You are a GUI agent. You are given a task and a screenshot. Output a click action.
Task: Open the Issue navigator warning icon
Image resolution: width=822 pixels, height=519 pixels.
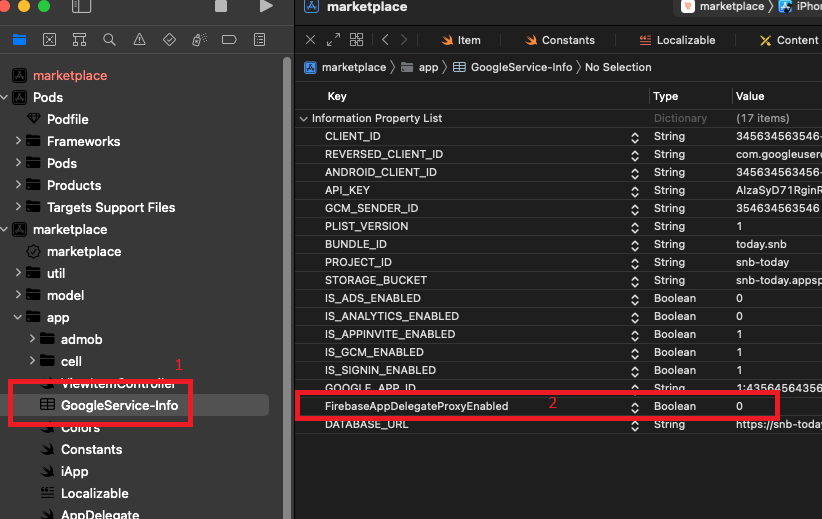point(139,40)
